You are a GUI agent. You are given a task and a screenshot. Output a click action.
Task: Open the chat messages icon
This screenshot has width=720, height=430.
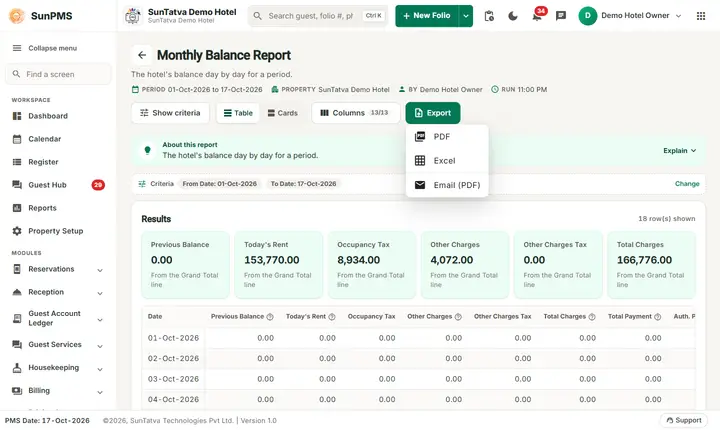click(x=561, y=16)
